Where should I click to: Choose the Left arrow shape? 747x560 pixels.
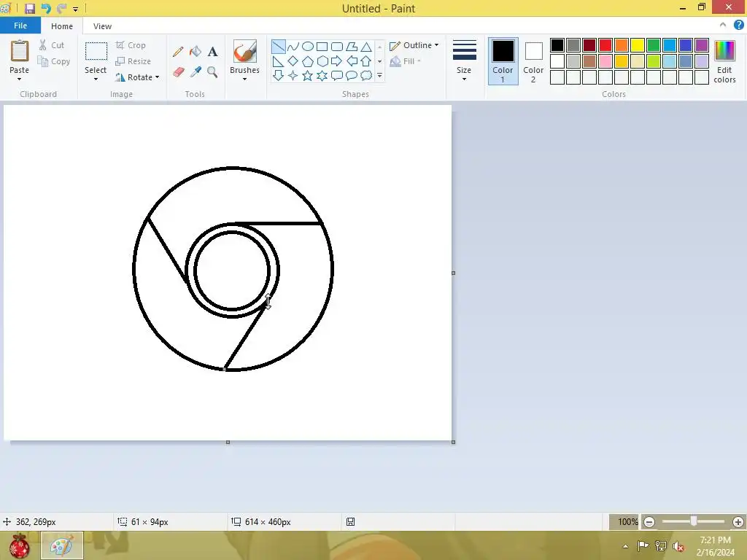352,61
